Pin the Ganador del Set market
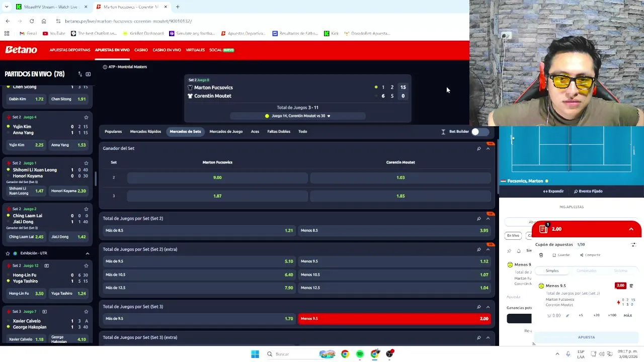 pyautogui.click(x=479, y=148)
